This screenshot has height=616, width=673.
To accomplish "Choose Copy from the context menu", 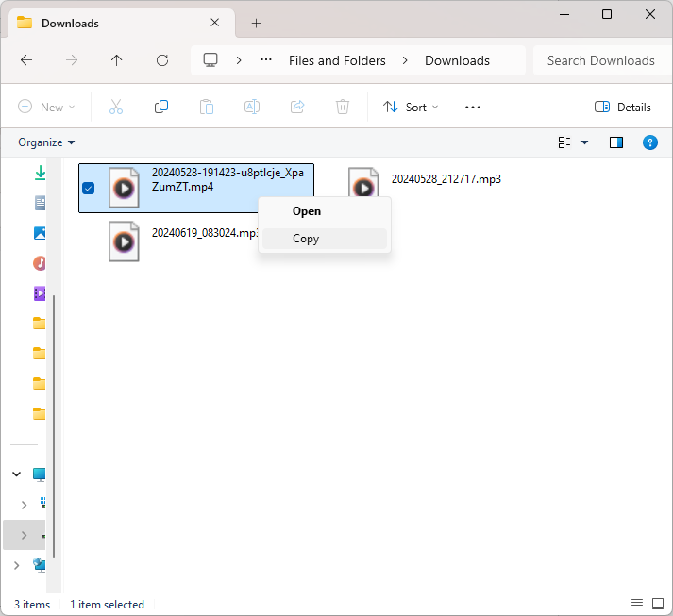I will (306, 239).
